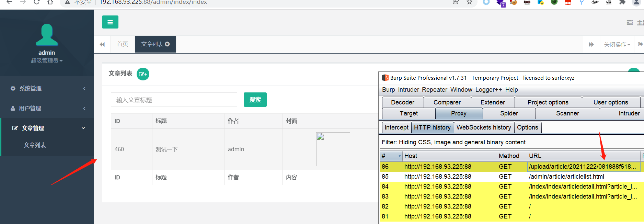This screenshot has width=644, height=224.
Task: Click the browser home button
Action: tap(50, 2)
